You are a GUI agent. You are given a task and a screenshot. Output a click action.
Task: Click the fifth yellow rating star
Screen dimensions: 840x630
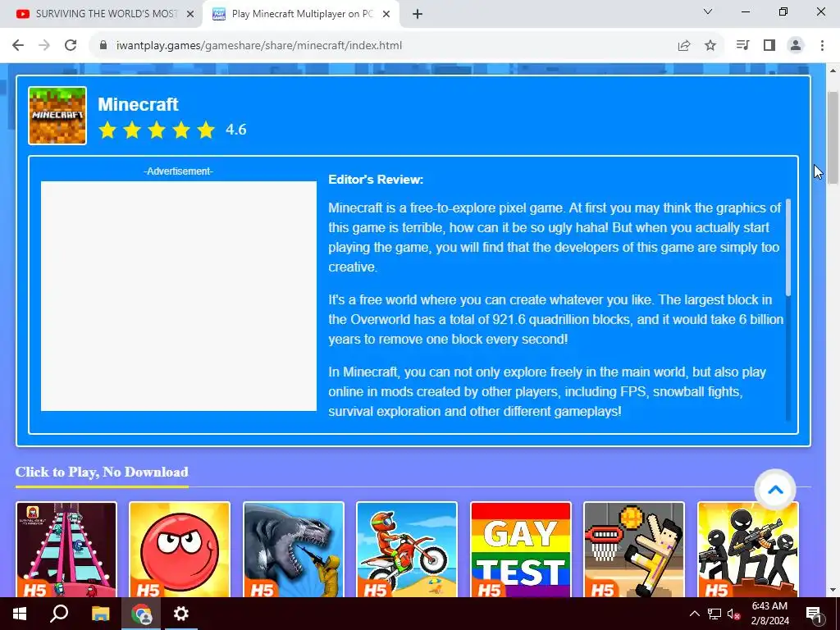click(206, 130)
